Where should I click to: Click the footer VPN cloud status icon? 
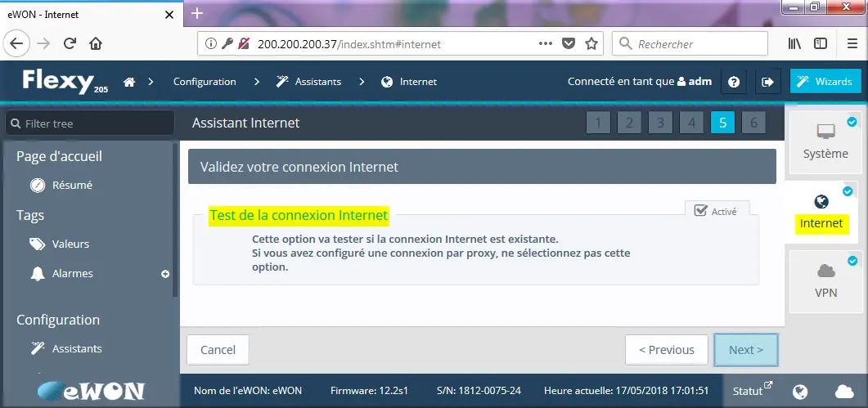point(844,392)
